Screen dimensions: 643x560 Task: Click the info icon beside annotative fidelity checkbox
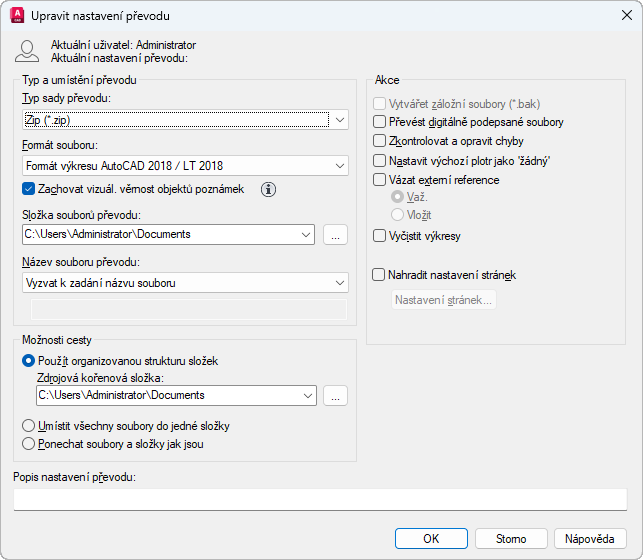(268, 189)
